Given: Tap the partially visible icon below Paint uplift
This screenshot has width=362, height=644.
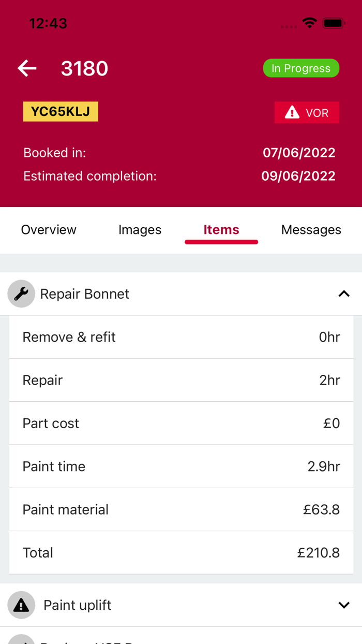Looking at the screenshot, I should [21, 641].
